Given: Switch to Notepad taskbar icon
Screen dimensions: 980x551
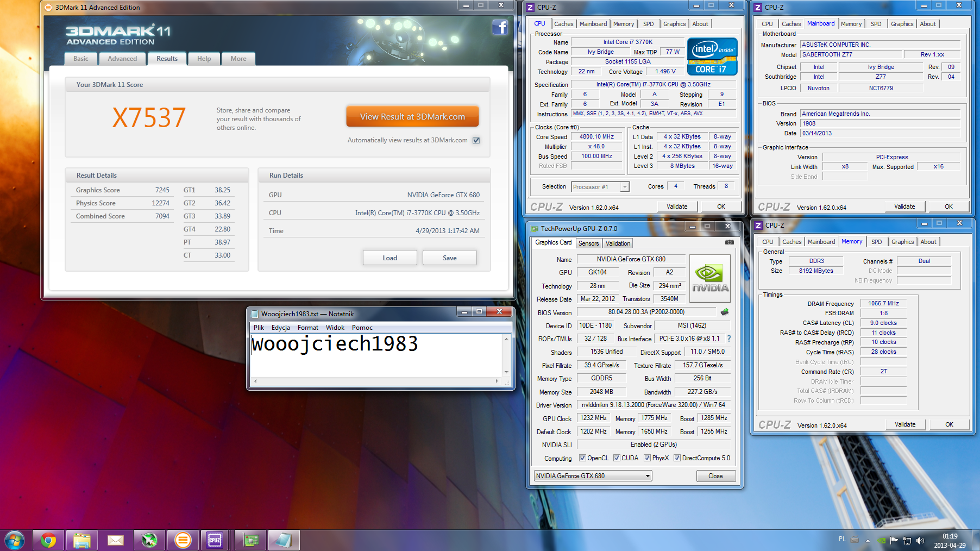Looking at the screenshot, I should point(284,540).
